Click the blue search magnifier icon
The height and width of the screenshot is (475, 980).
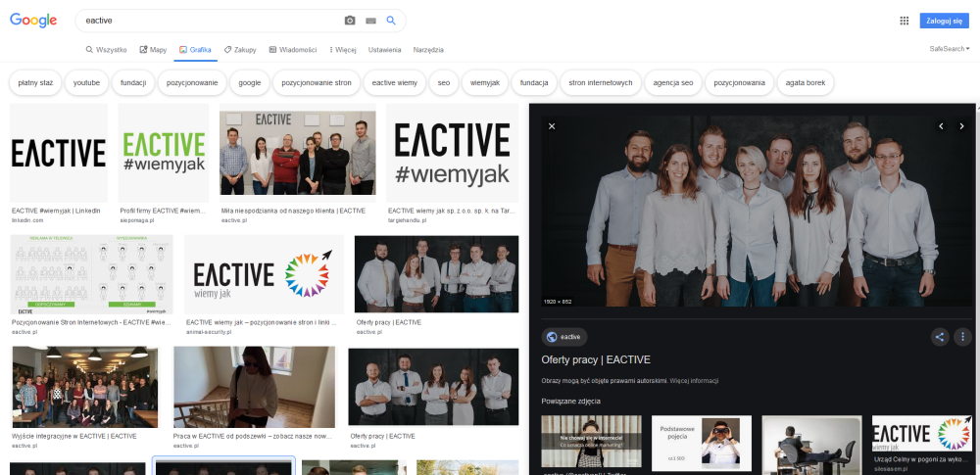pyautogui.click(x=391, y=21)
